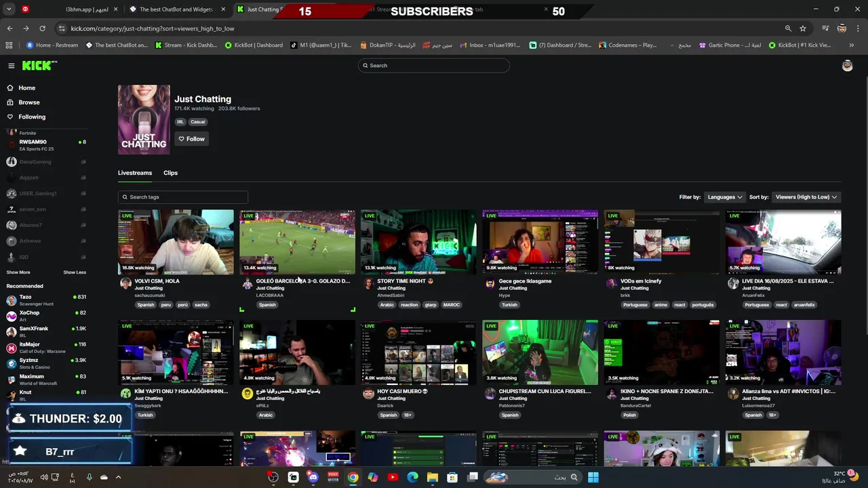Focus the Kick Search field
This screenshot has height=488, width=868.
point(434,66)
